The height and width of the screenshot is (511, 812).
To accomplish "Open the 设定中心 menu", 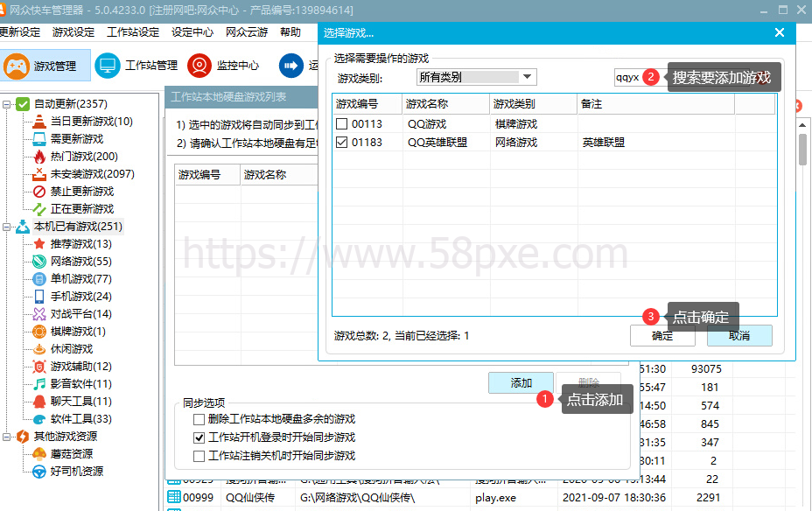I will (192, 32).
